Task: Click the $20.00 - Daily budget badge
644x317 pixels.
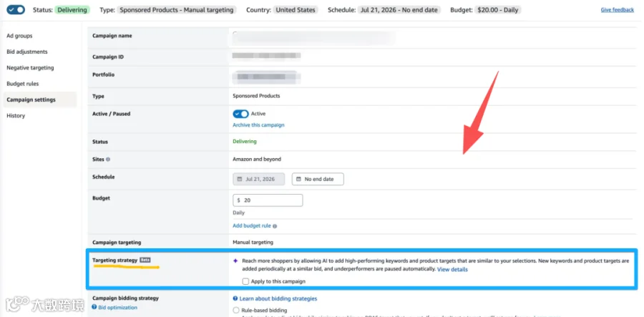Action: pyautogui.click(x=498, y=10)
